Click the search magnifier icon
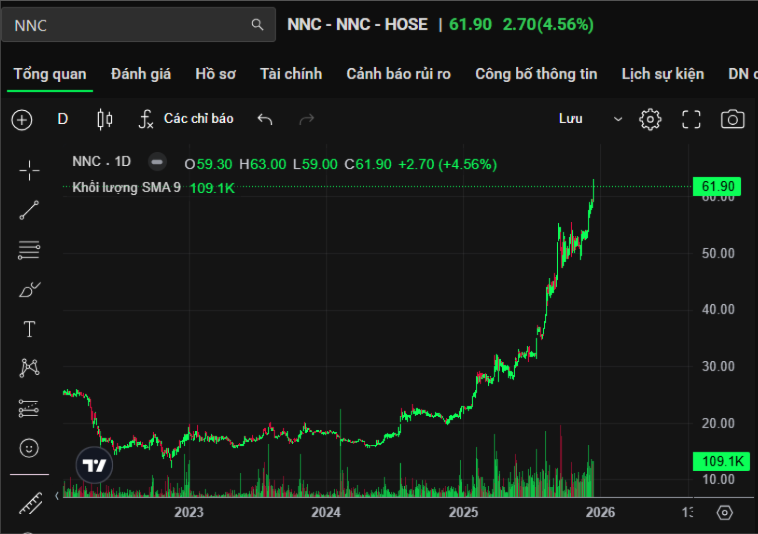Screen dimensions: 758x534 pyautogui.click(x=258, y=25)
